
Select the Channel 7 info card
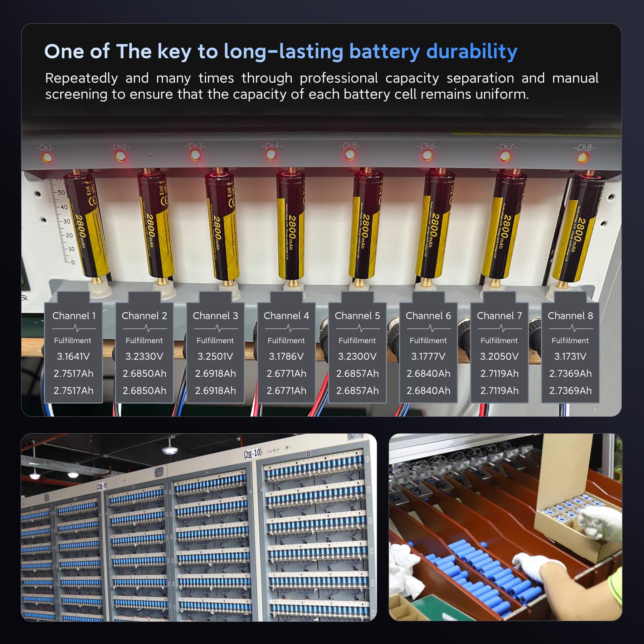click(499, 347)
